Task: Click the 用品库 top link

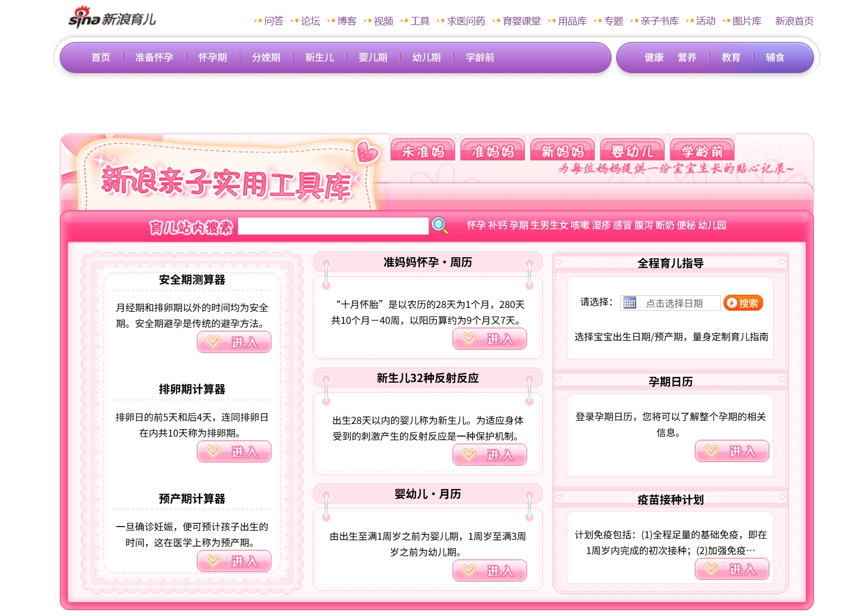Action: click(573, 21)
